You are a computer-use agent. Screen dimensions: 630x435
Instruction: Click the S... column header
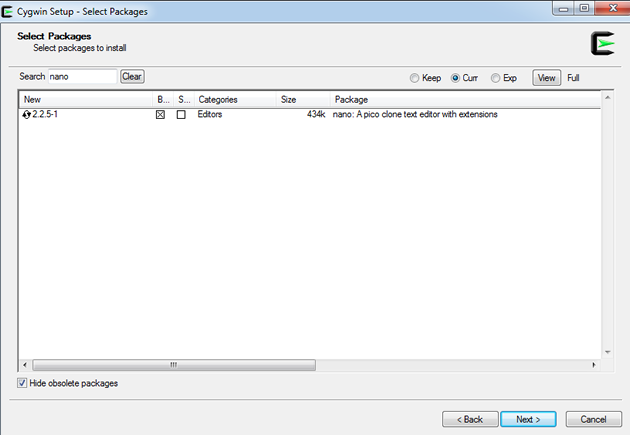click(x=184, y=100)
